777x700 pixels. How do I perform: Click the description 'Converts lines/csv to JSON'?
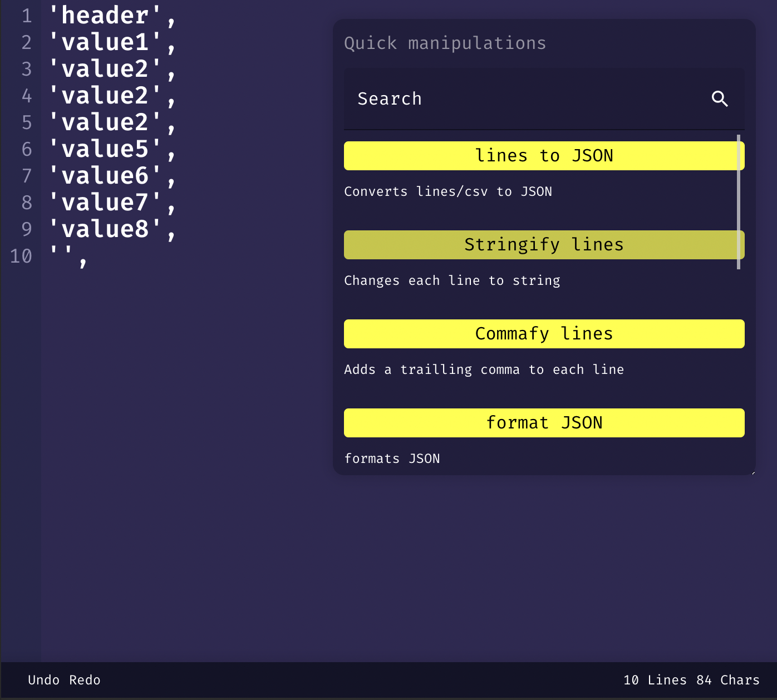point(448,191)
